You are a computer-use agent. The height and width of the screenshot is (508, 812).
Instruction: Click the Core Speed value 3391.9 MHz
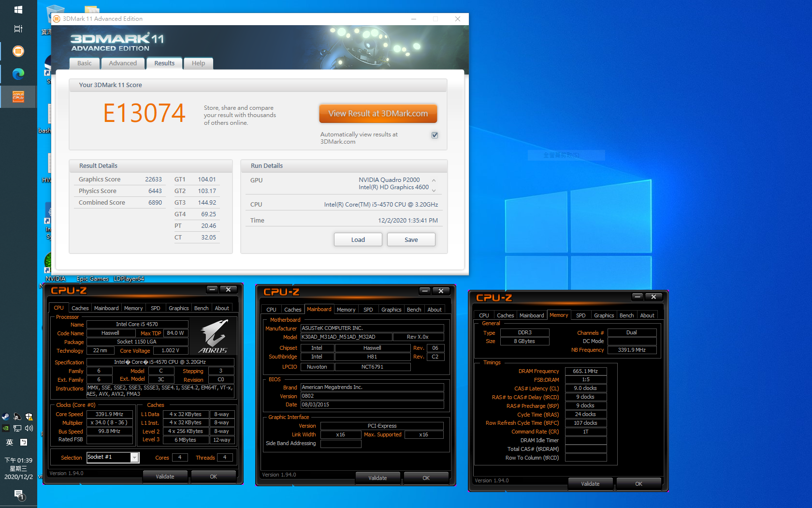pos(110,414)
